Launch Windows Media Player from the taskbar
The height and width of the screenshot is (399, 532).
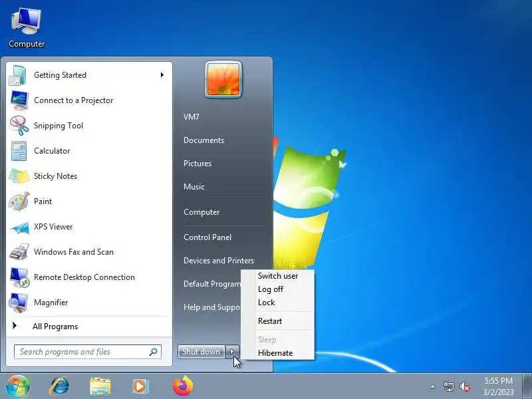(140, 386)
